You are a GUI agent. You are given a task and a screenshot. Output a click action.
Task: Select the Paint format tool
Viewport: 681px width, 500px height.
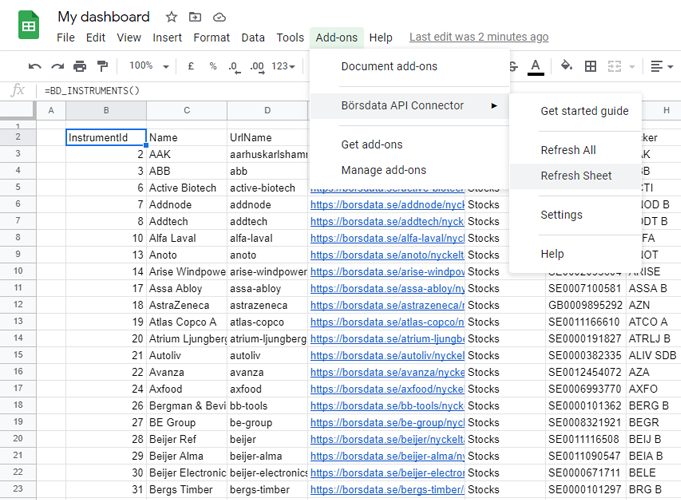(102, 66)
